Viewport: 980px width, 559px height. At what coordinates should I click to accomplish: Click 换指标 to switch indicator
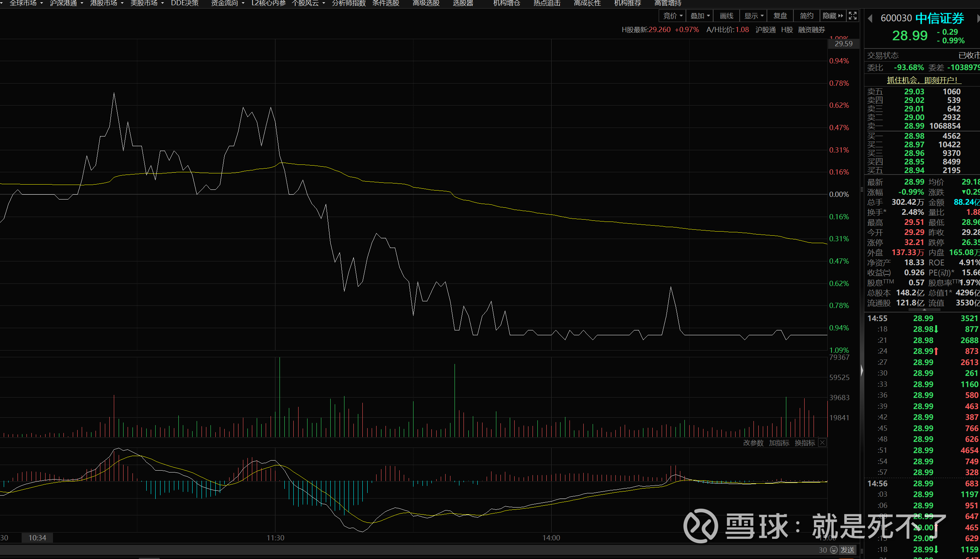point(805,443)
